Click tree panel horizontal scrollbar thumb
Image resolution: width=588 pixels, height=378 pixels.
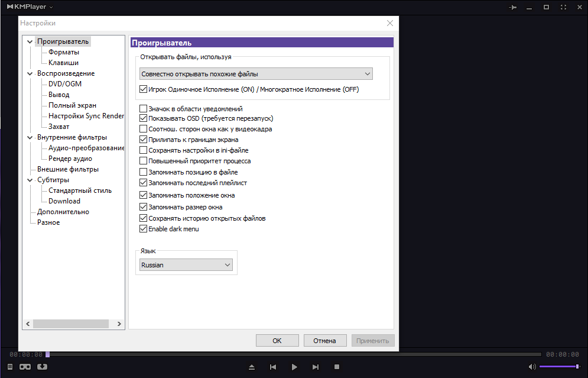click(71, 324)
